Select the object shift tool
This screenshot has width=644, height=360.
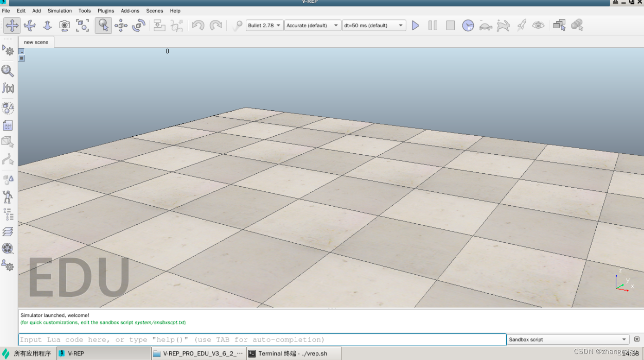point(121,25)
